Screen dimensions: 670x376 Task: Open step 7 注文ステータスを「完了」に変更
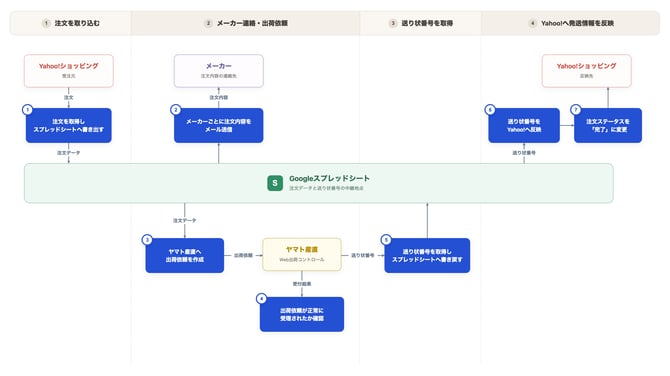608,125
